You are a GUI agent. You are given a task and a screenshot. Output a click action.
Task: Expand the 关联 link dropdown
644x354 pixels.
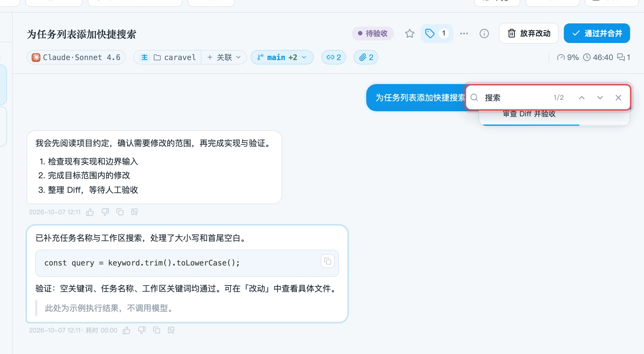pos(224,57)
